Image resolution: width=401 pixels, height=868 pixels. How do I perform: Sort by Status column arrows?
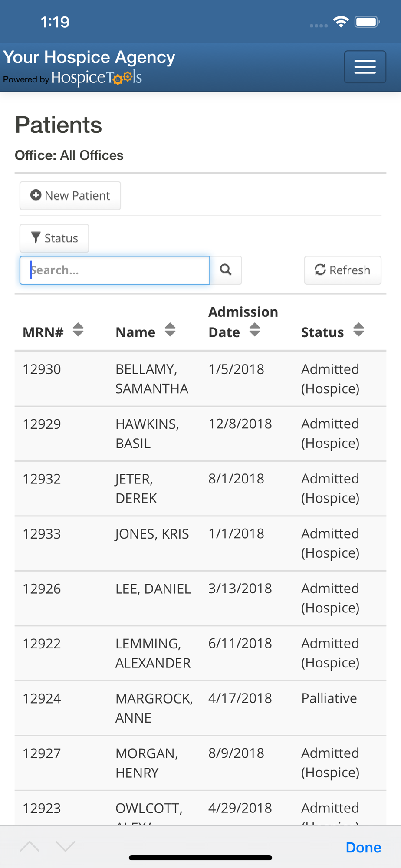click(358, 330)
